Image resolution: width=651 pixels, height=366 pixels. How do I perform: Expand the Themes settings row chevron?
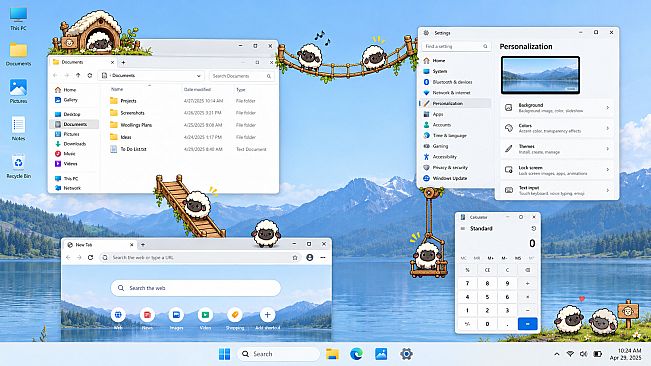(x=607, y=149)
